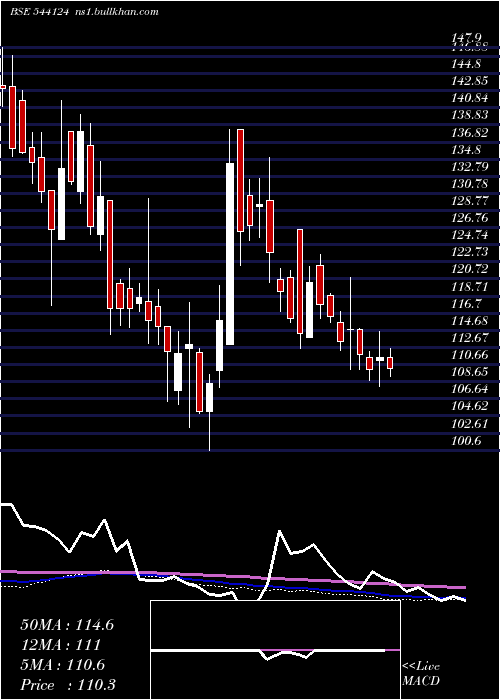The image size is (500, 700).
Task: Click the 138.83 price level label
Action: (x=470, y=115)
